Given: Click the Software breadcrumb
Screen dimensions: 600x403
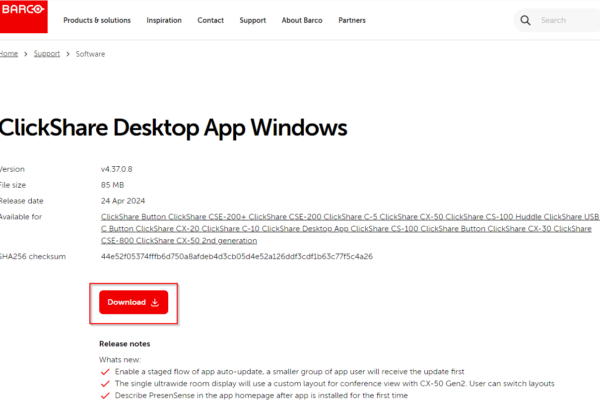Looking at the screenshot, I should click(91, 54).
